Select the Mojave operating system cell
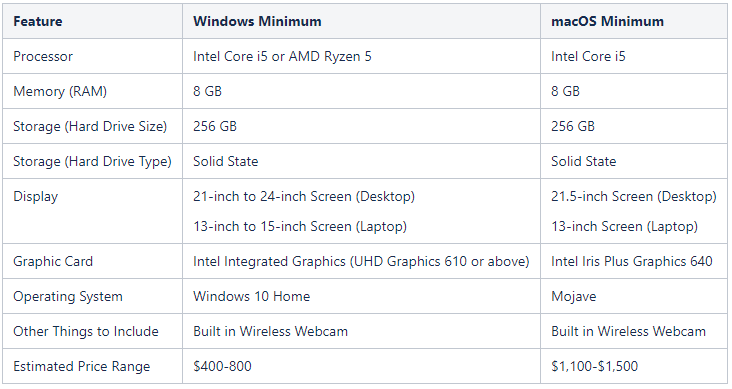The width and height of the screenshot is (732, 389). click(634, 296)
